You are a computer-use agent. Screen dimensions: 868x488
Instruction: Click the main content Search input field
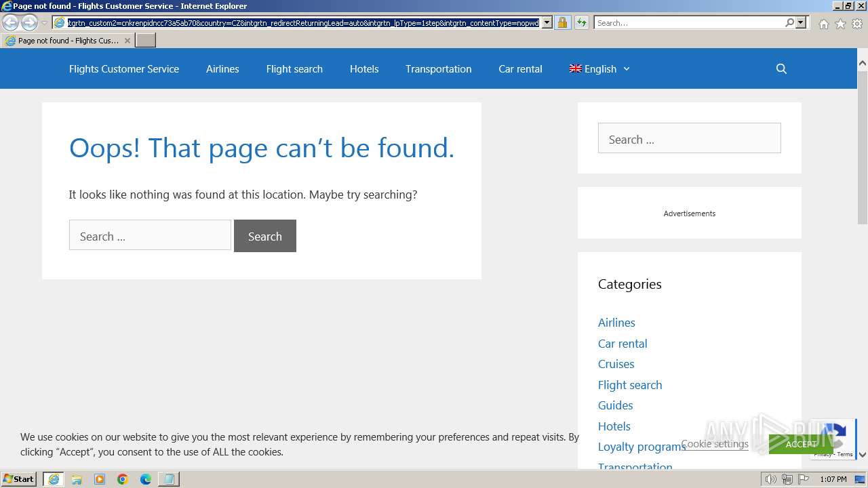[x=150, y=235]
